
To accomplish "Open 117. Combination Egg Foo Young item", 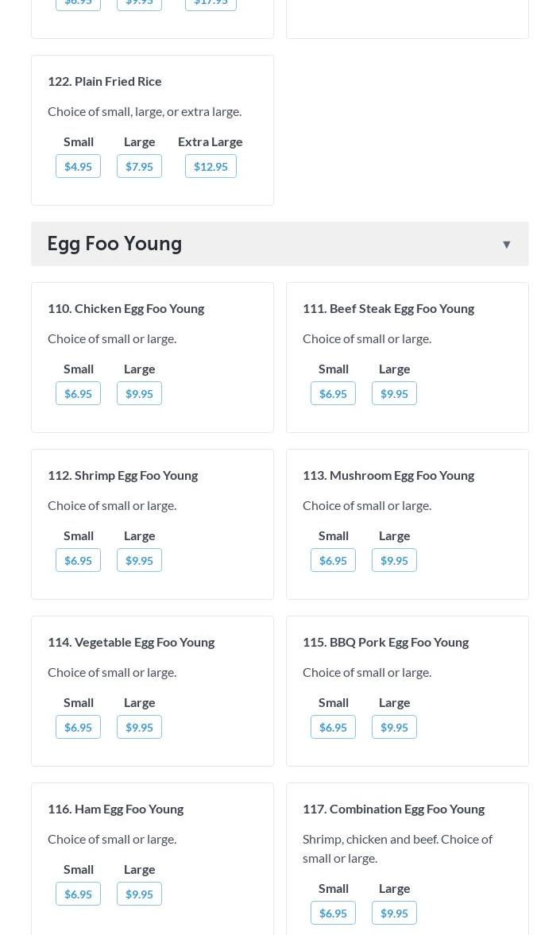I will click(393, 809).
